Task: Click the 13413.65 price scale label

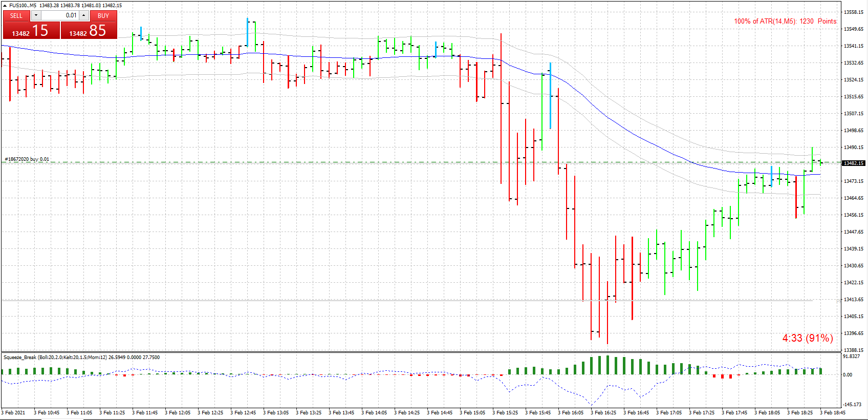Action: (854, 299)
